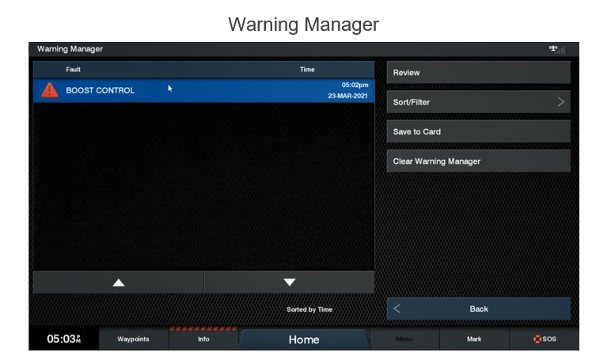Open the Info tab
Screen dimensions: 611x364
[x=203, y=339]
